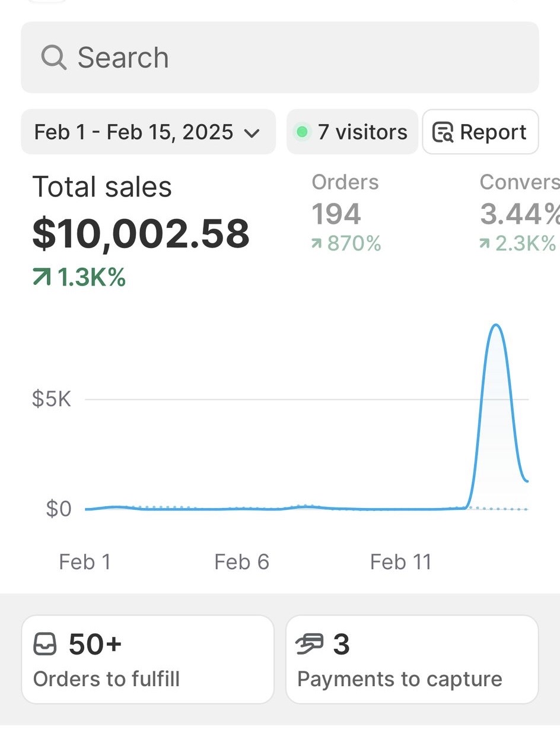This screenshot has height=733, width=560.
Task: Click the orders inbox tray icon
Action: [x=45, y=645]
